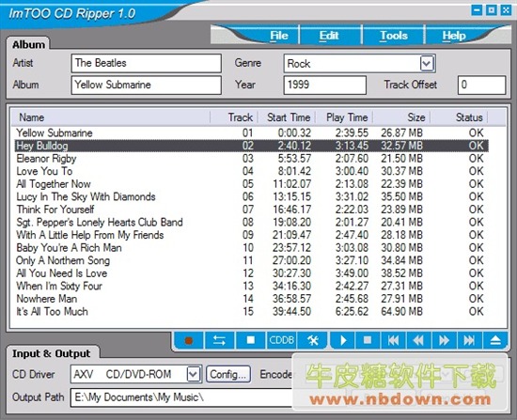Click the 13:15.15 start time cell
This screenshot has height=420, width=517.
tap(291, 196)
